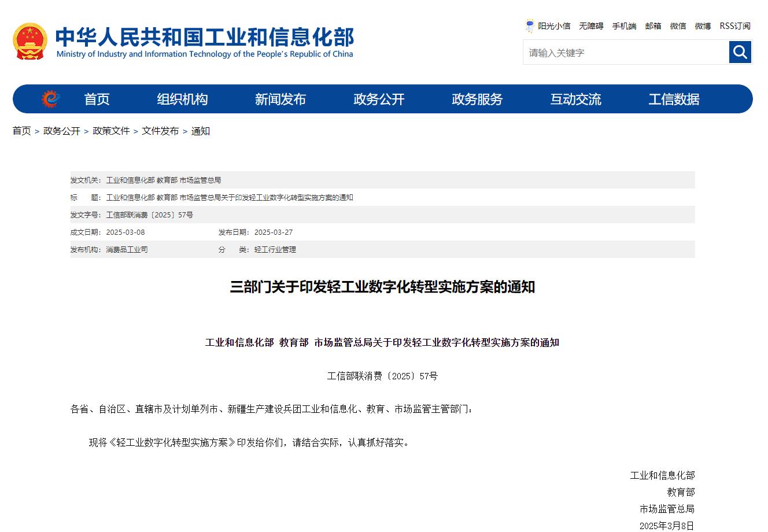Image resolution: width=768 pixels, height=532 pixels.
Task: Go to 首页 in the breadcrumb
Action: click(22, 131)
